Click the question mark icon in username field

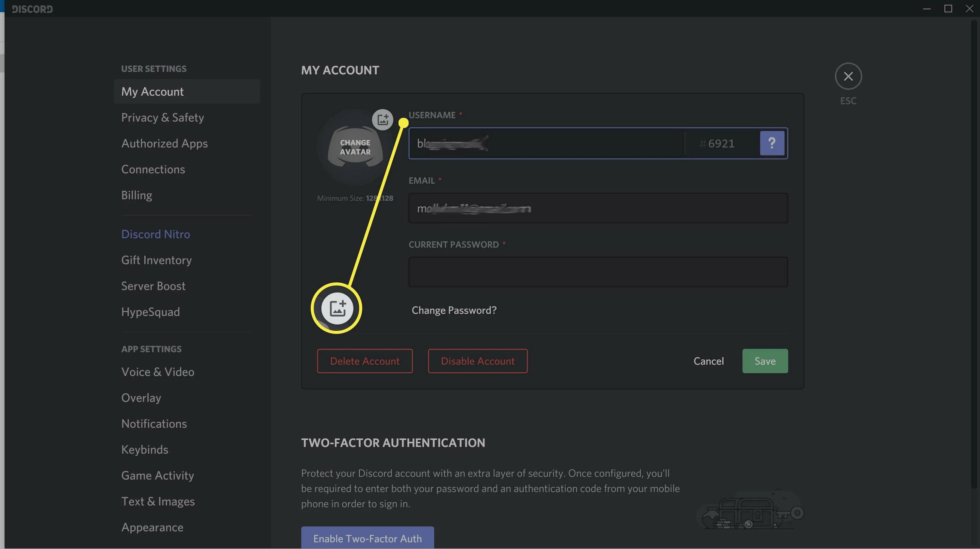[x=772, y=143]
